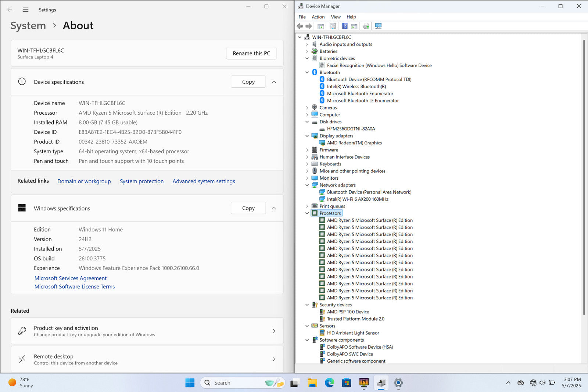Viewport: 588px width, 392px height.
Task: Open the Remote desktop settings entry
Action: 147,359
